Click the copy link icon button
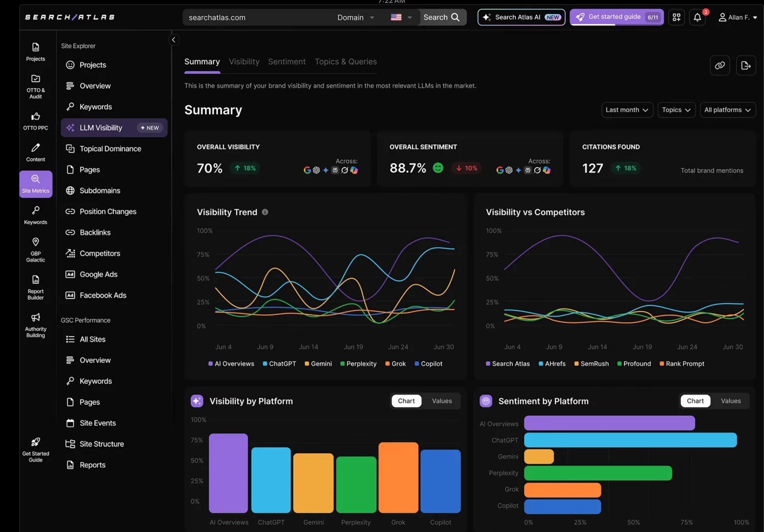 (720, 65)
